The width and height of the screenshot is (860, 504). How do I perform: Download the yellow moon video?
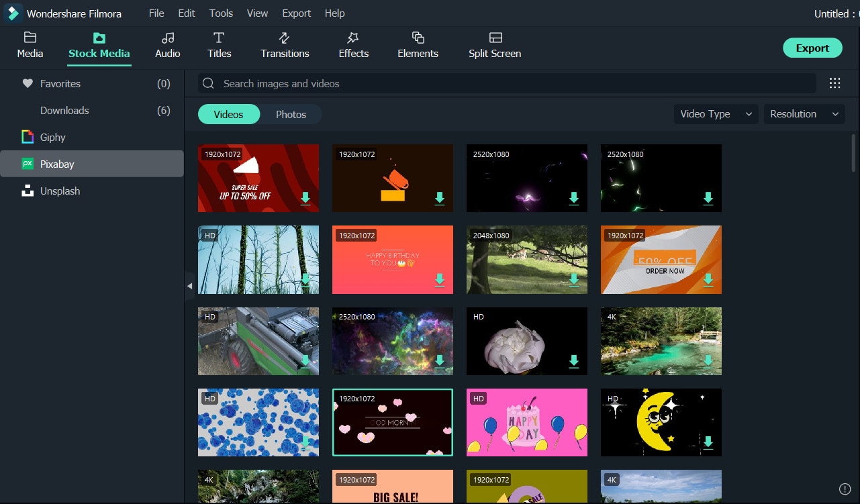pyautogui.click(x=708, y=442)
